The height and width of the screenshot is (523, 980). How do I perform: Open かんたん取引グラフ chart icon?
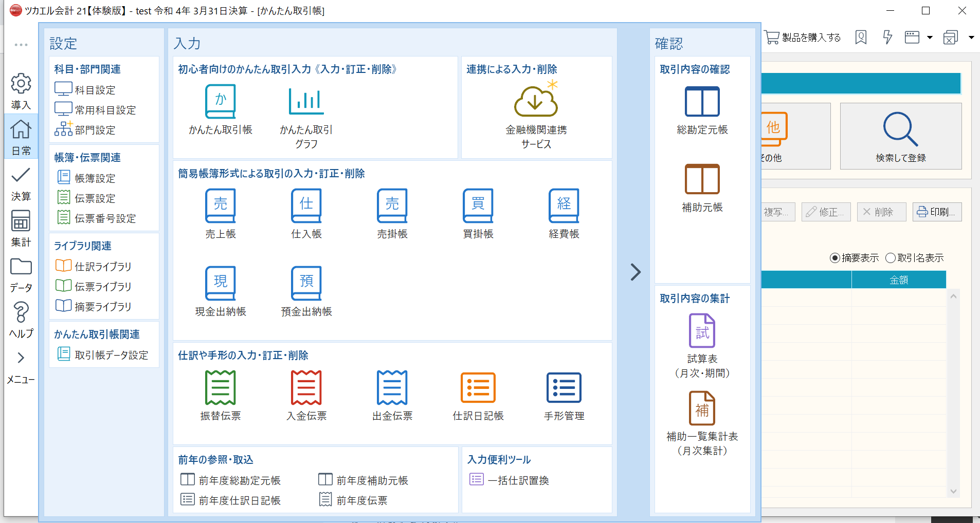(x=306, y=102)
